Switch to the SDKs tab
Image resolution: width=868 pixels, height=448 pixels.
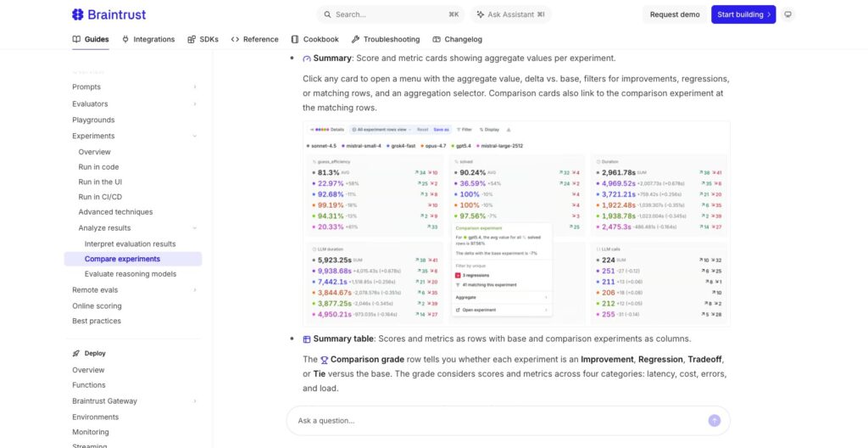tap(203, 39)
